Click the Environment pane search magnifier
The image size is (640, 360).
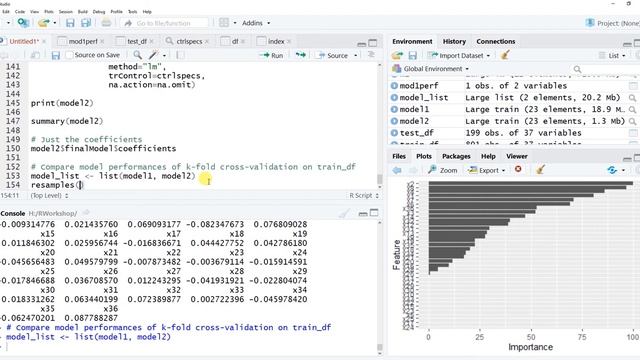point(577,69)
